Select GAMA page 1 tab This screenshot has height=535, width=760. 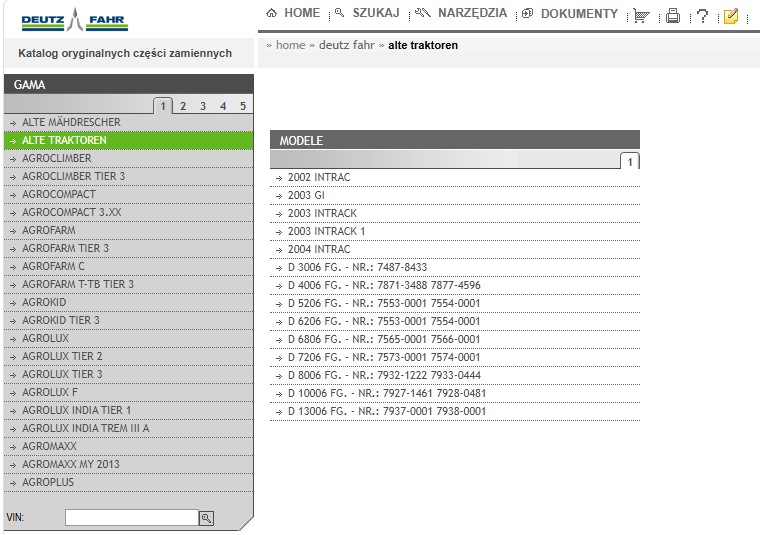pyautogui.click(x=163, y=106)
